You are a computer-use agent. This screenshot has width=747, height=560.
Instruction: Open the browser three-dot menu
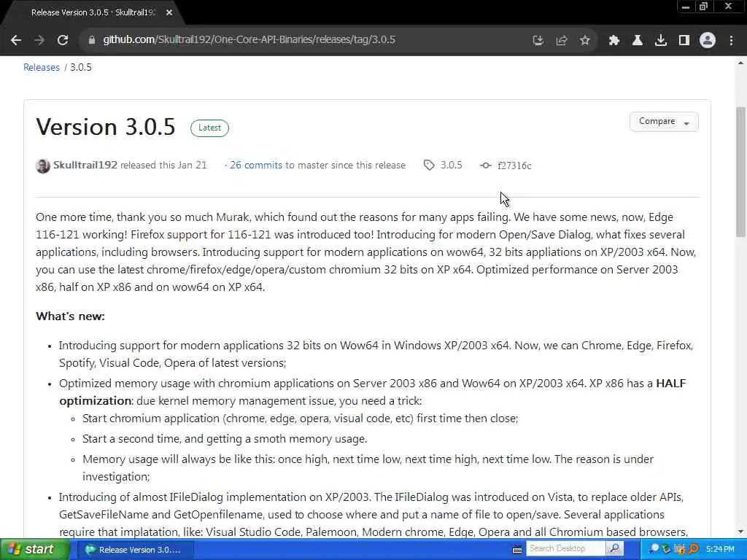(x=731, y=41)
